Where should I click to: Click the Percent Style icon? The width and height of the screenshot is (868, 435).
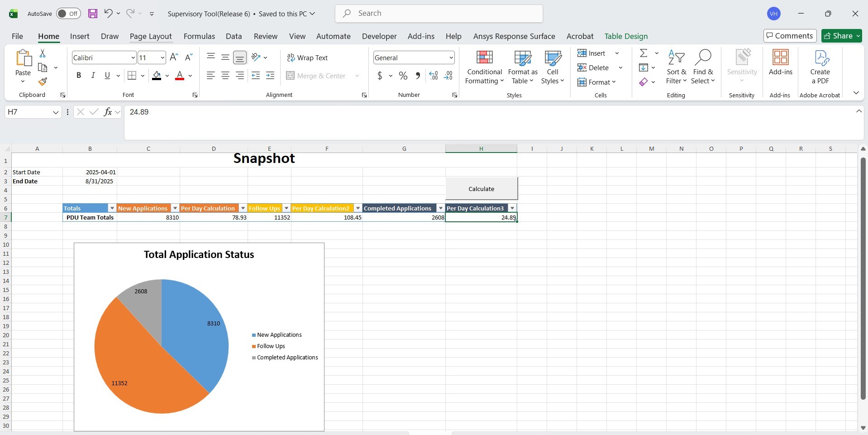[x=403, y=76]
